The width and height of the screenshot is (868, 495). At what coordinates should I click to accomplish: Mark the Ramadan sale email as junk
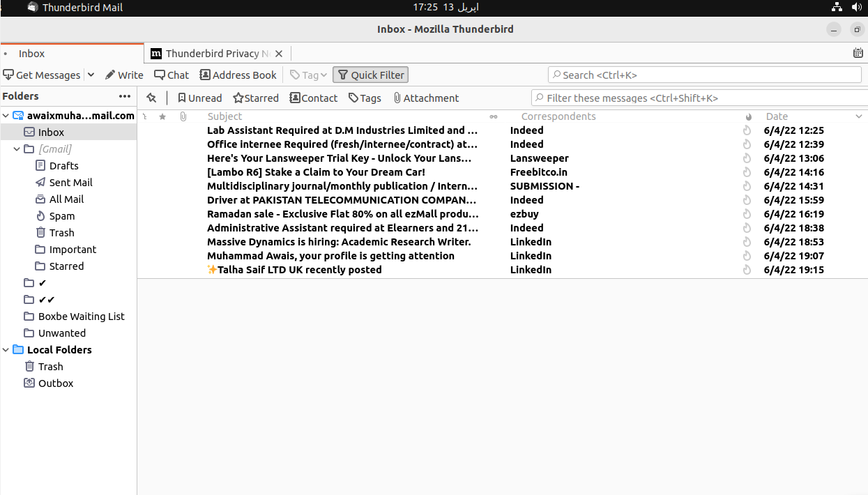coord(747,214)
